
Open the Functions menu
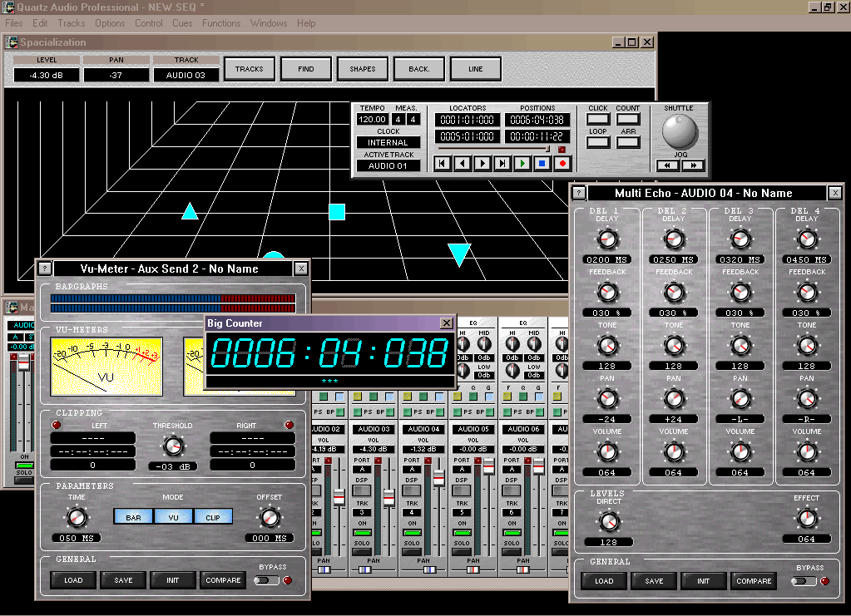click(x=221, y=23)
